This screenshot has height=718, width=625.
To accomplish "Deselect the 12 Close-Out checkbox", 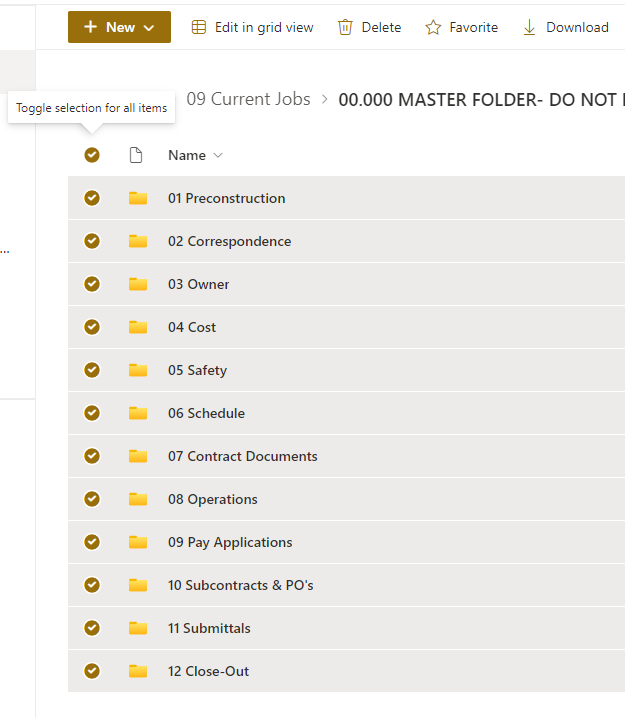I will click(x=92, y=671).
